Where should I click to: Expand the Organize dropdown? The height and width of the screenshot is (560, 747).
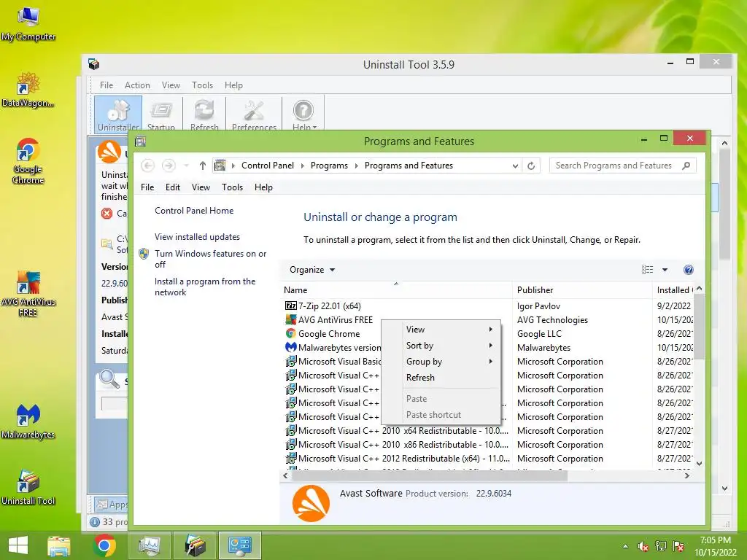pos(312,270)
